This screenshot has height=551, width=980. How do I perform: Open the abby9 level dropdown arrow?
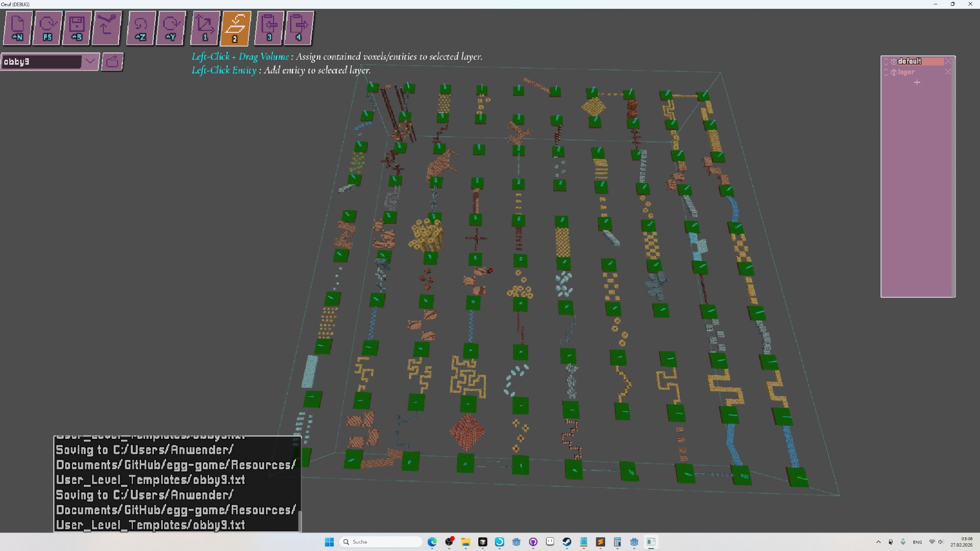90,62
